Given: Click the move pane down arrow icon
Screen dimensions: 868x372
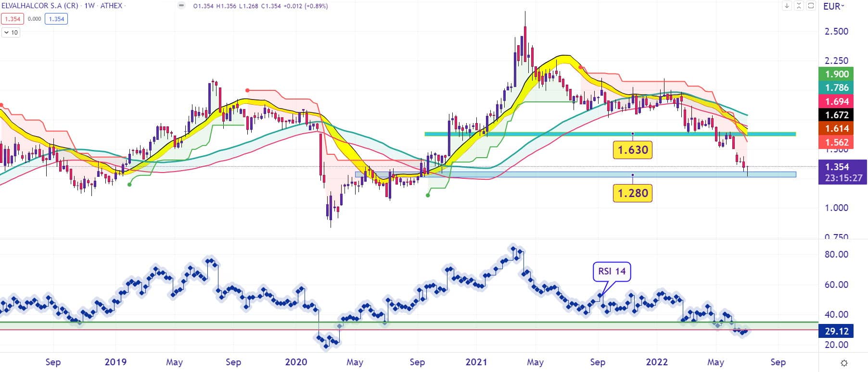Looking at the screenshot, I should [787, 6].
